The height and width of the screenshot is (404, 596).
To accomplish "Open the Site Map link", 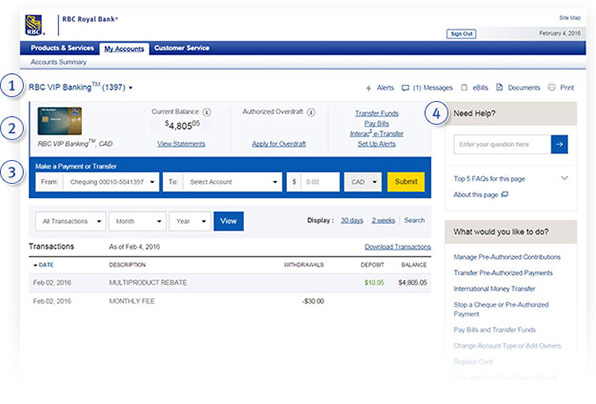I will 570,18.
